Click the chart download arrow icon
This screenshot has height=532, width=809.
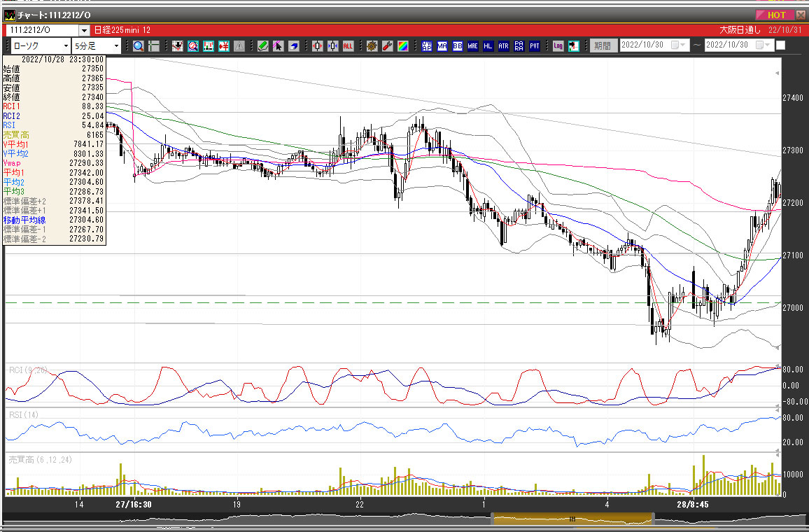pyautogui.click(x=178, y=46)
